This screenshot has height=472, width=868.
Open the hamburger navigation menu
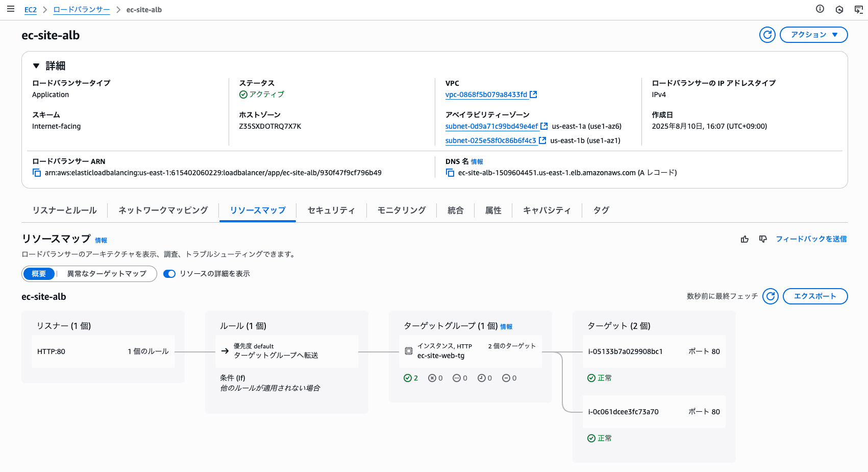coord(10,9)
